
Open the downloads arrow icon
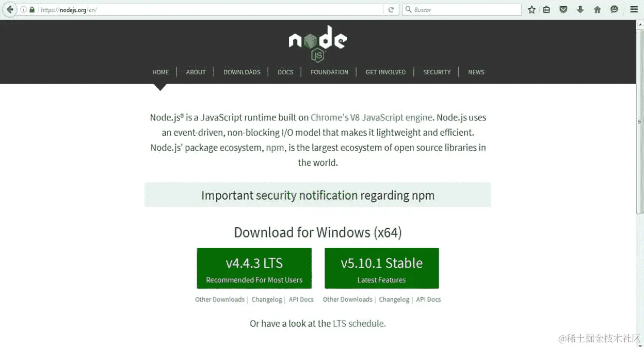tap(579, 9)
